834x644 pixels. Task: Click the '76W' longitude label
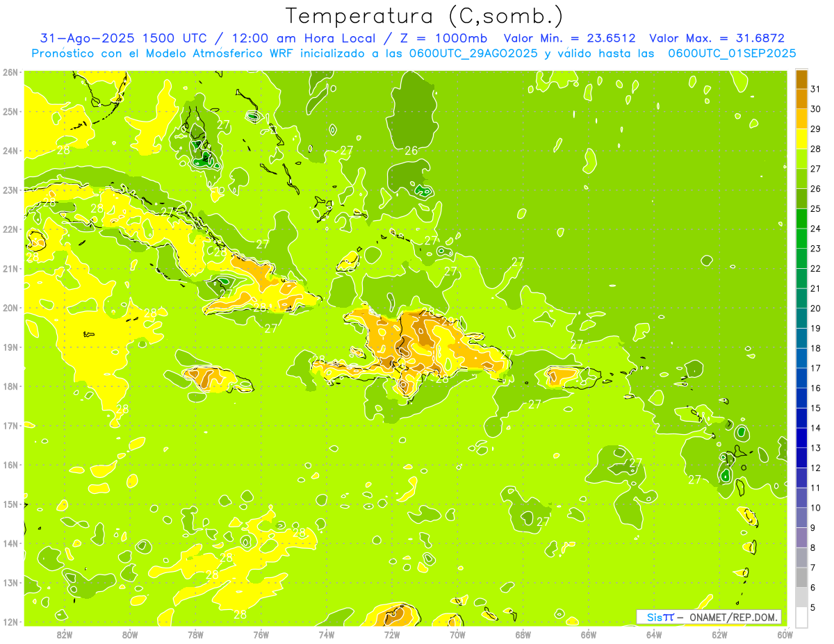point(261,634)
